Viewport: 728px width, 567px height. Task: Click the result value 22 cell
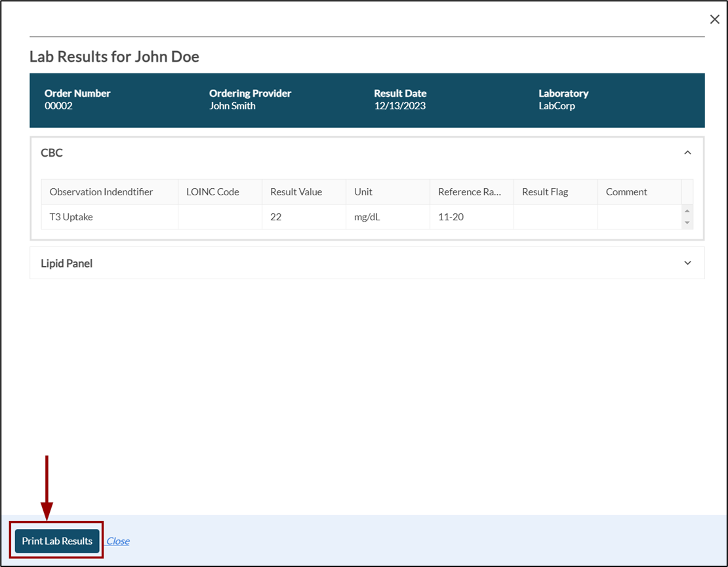pyautogui.click(x=276, y=217)
